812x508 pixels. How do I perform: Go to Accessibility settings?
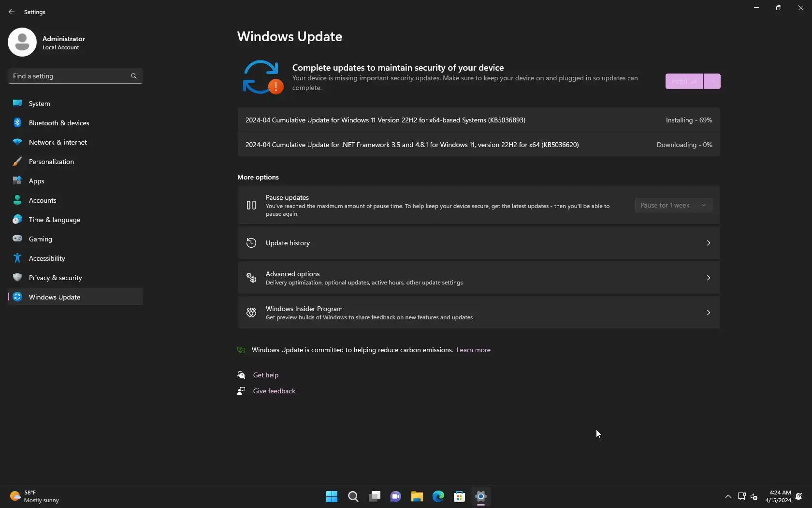(75, 258)
